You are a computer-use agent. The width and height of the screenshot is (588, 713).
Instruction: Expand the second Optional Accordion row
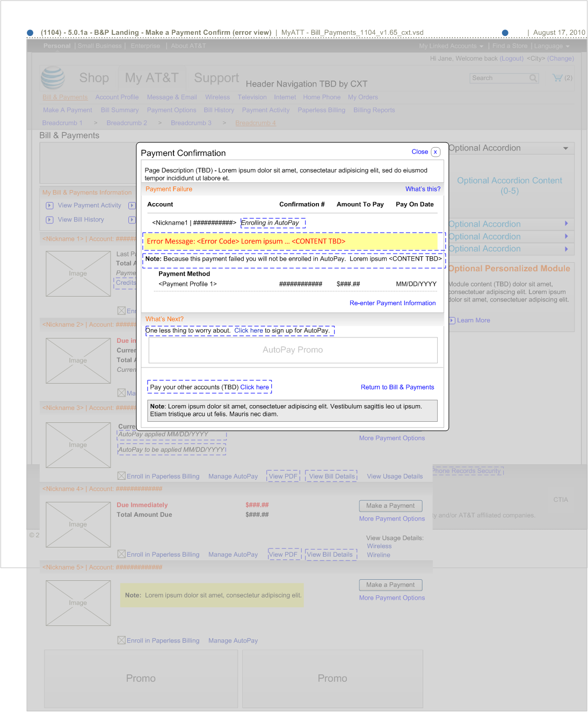(511, 224)
